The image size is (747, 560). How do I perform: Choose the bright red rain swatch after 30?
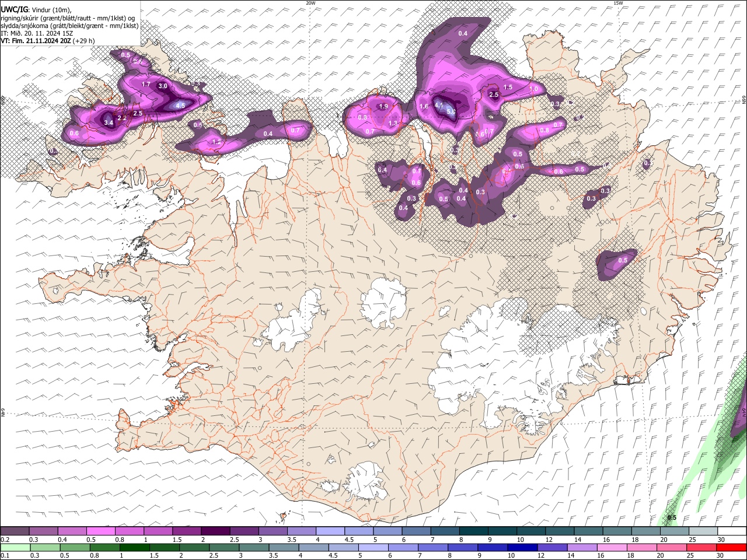click(731, 547)
